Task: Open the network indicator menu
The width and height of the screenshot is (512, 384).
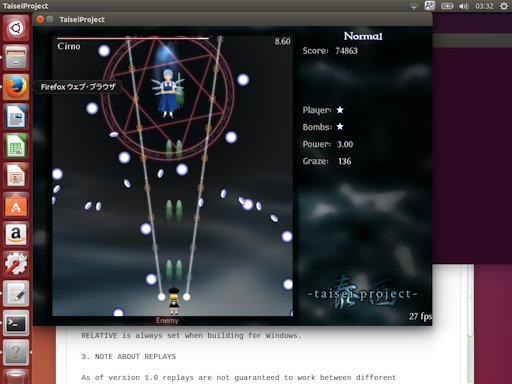Action: pyautogui.click(x=414, y=6)
